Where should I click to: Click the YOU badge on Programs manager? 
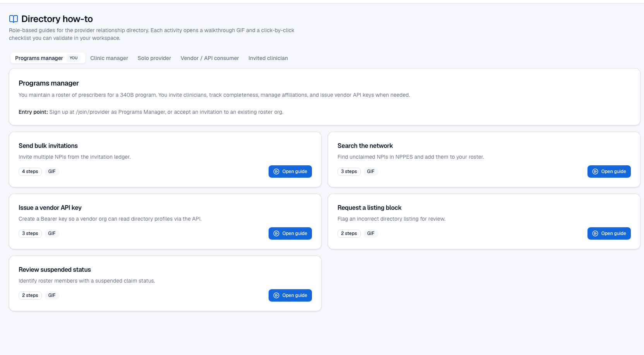74,58
